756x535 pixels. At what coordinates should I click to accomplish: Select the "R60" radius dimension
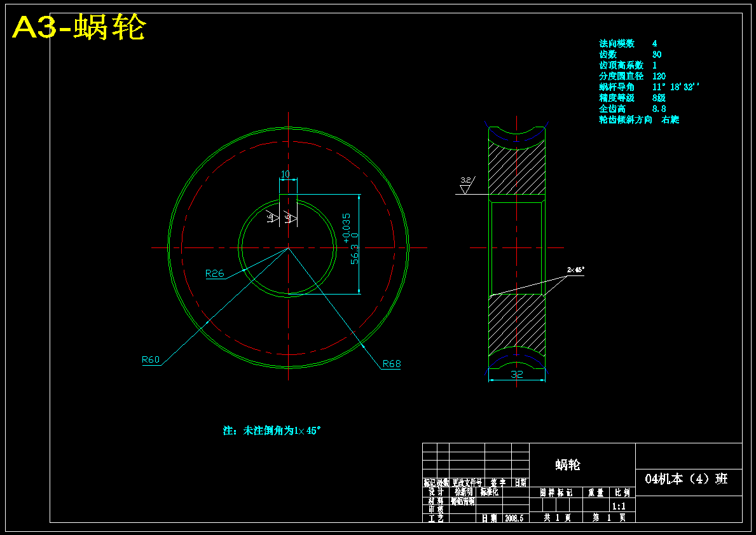(x=151, y=359)
